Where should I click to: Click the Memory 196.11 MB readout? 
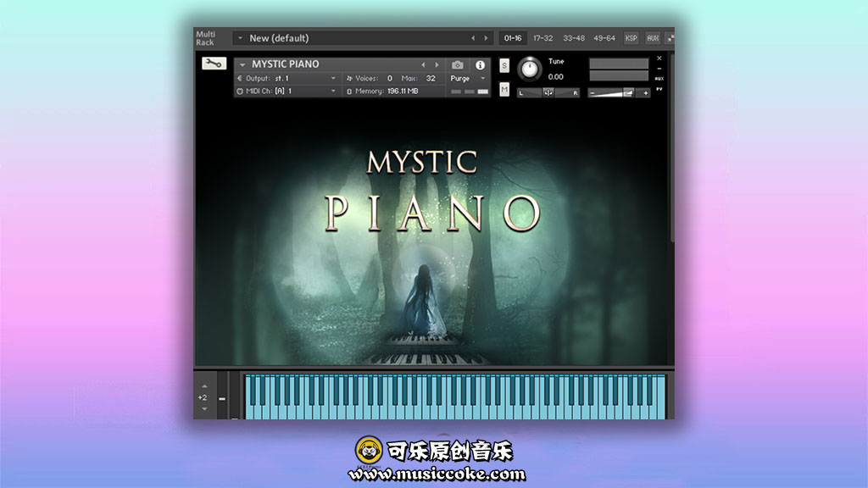coord(403,91)
